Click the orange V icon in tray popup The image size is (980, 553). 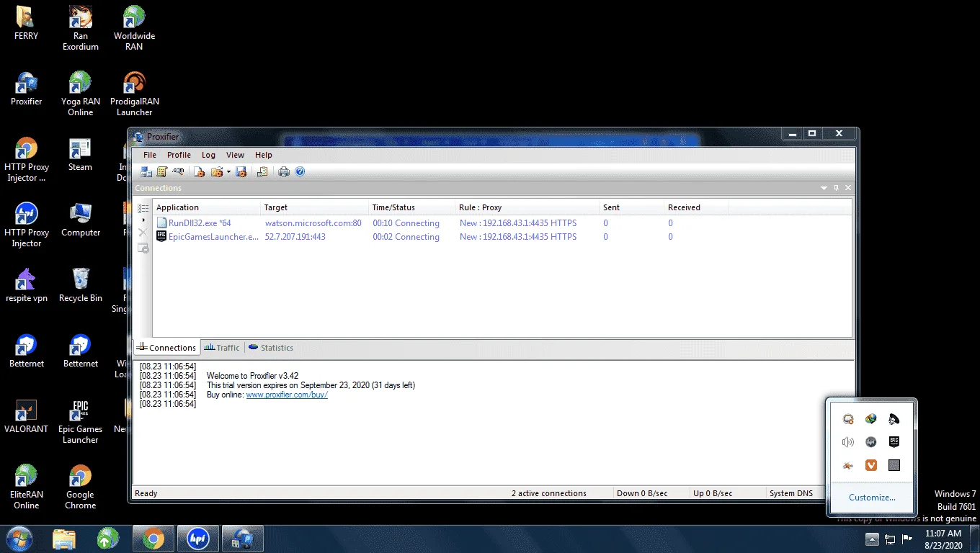[871, 465]
